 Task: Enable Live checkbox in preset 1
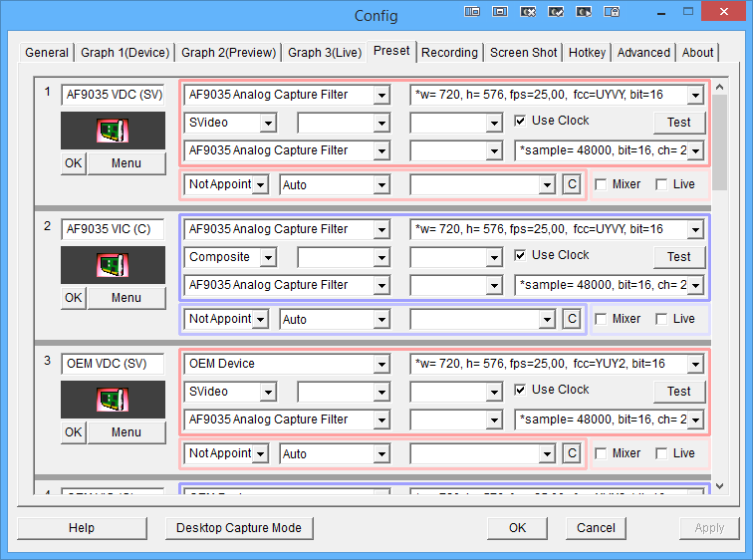tap(661, 184)
